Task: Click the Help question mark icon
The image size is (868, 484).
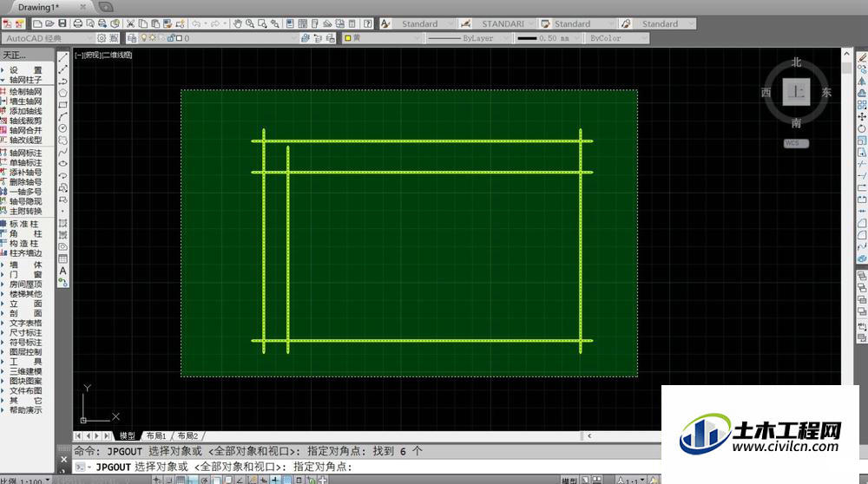Action: 367,23
